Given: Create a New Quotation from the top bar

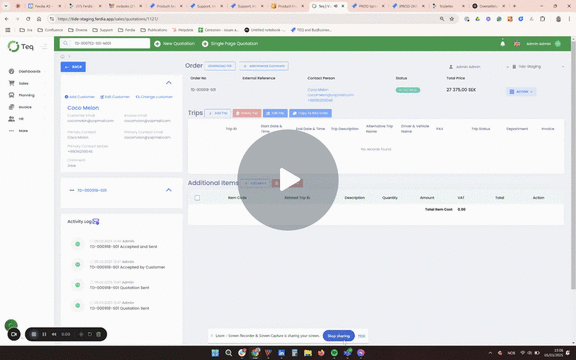Looking at the screenshot, I should pos(174,44).
